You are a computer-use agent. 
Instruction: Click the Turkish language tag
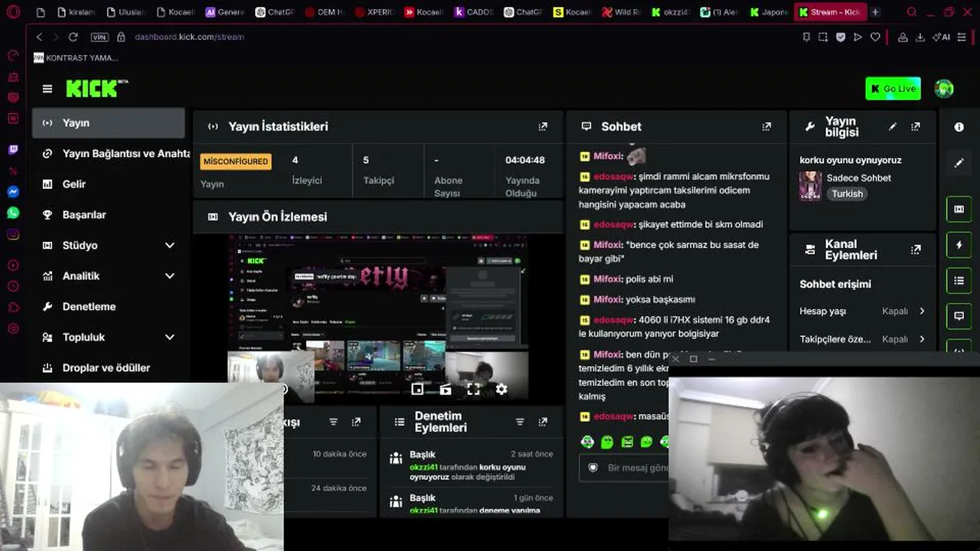point(848,194)
